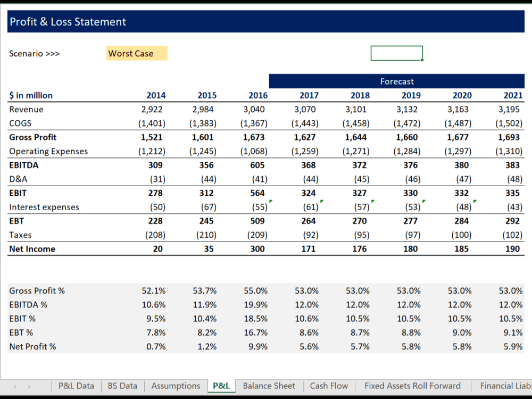Click the dark blue Forecast header cell
This screenshot has width=532, height=399.
396,81
